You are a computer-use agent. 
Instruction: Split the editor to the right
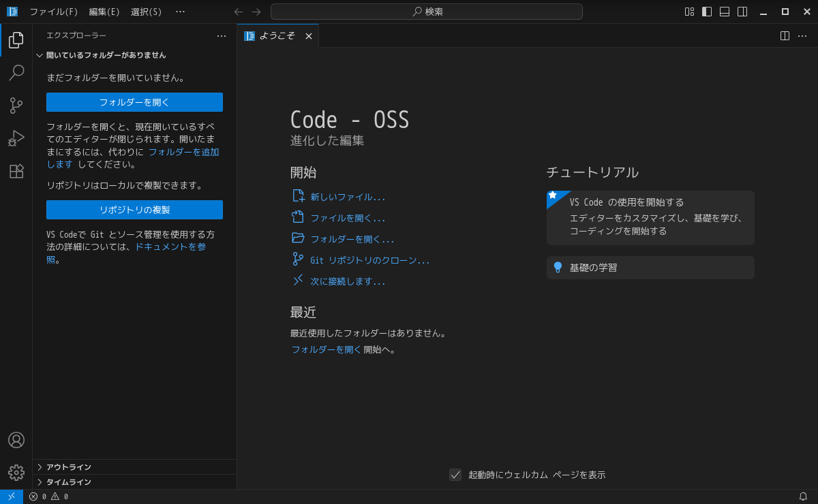click(785, 36)
